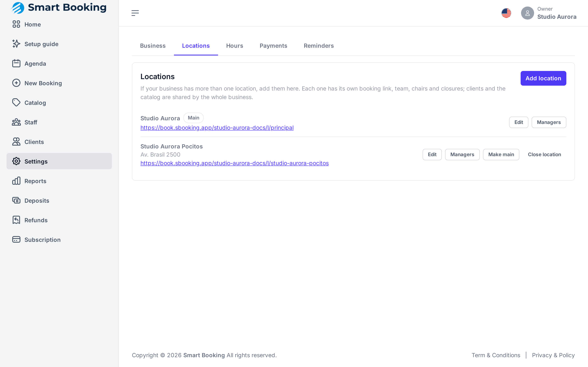Viewport: 588px width, 367px height.
Task: Edit the Studio Aurora Pocitos location
Action: [432, 154]
